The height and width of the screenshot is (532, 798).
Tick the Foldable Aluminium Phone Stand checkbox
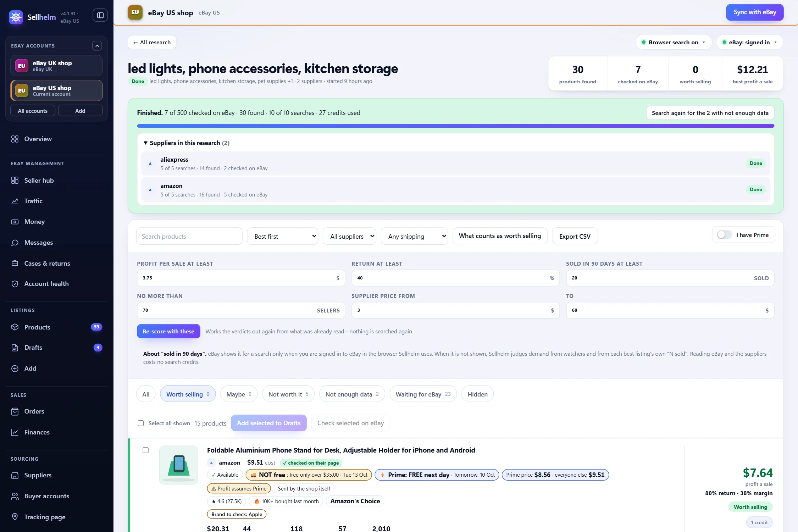point(145,450)
